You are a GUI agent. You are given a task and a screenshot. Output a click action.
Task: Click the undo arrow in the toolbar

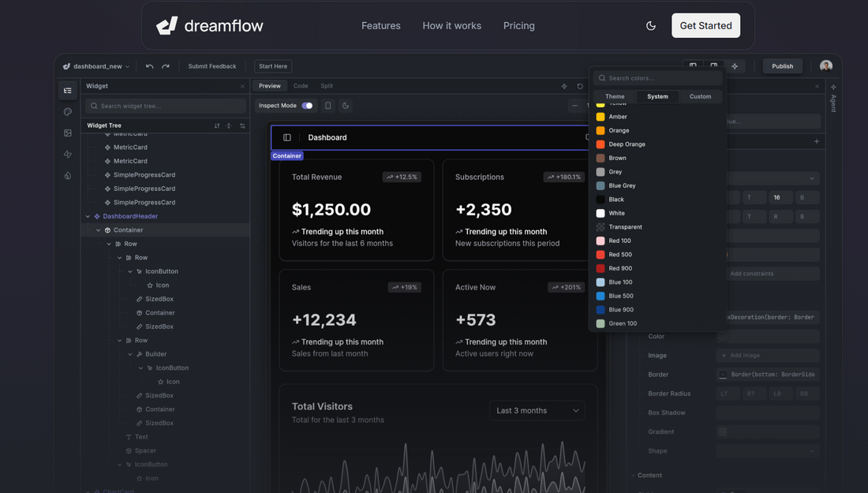click(150, 66)
